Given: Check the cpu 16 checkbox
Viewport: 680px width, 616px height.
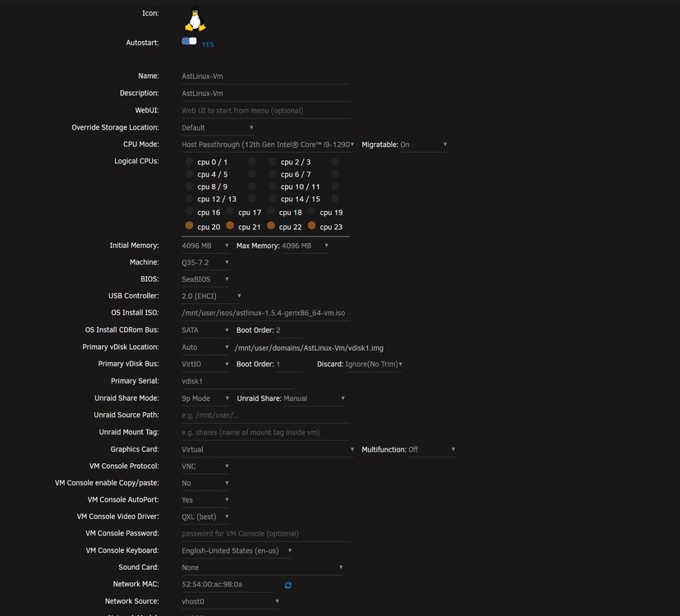Looking at the screenshot, I should tap(189, 211).
